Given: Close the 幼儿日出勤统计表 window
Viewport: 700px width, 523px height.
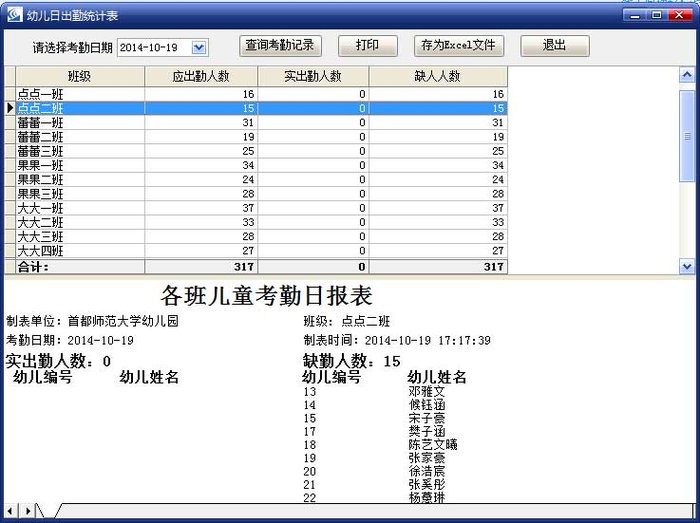Looking at the screenshot, I should tap(680, 15).
